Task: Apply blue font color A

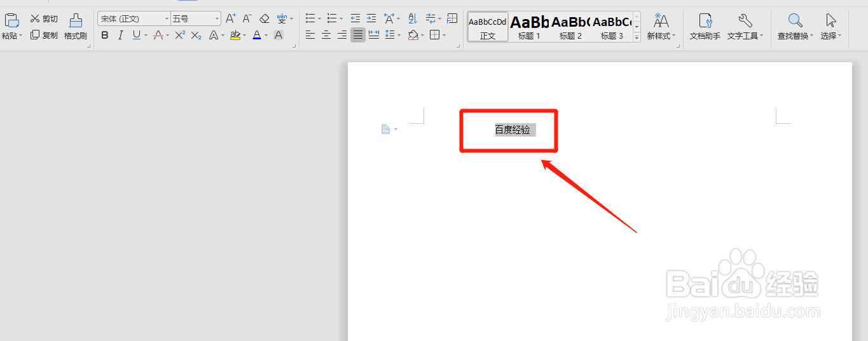Action: (x=256, y=36)
